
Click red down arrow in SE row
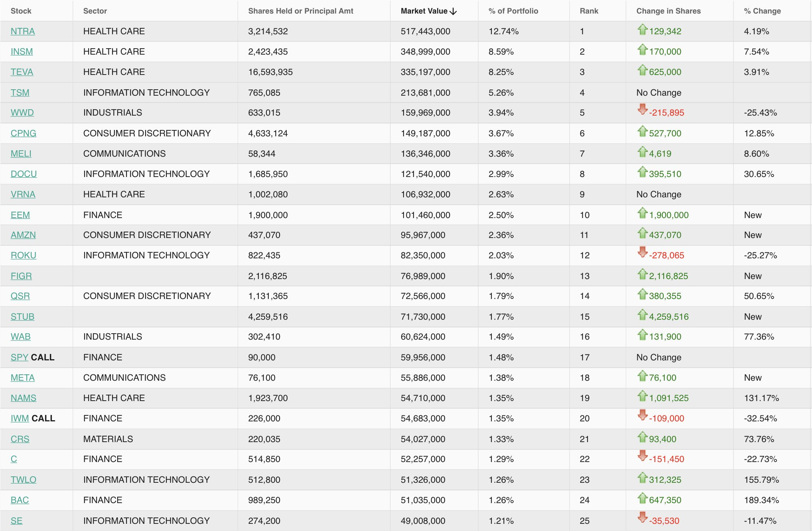point(642,517)
